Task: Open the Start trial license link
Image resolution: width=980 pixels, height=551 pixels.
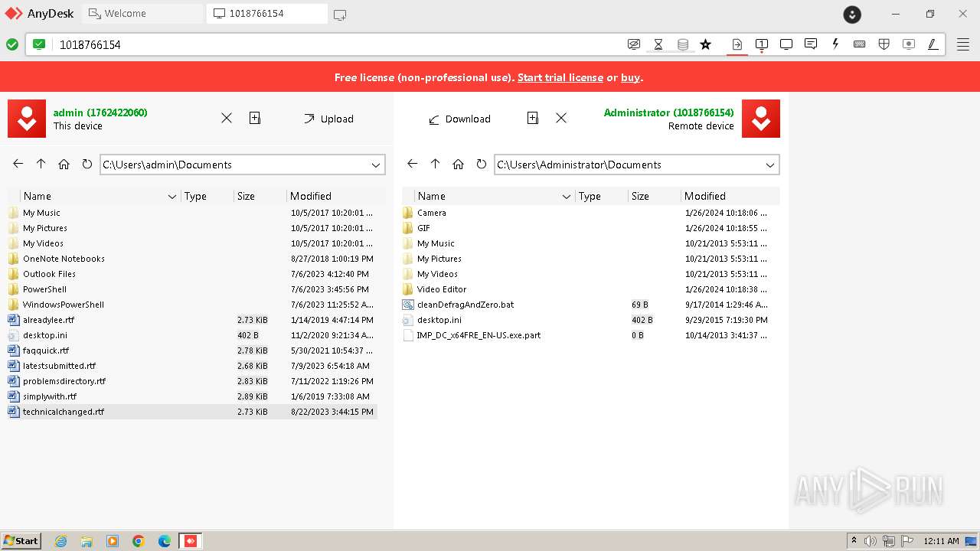Action: (x=560, y=77)
